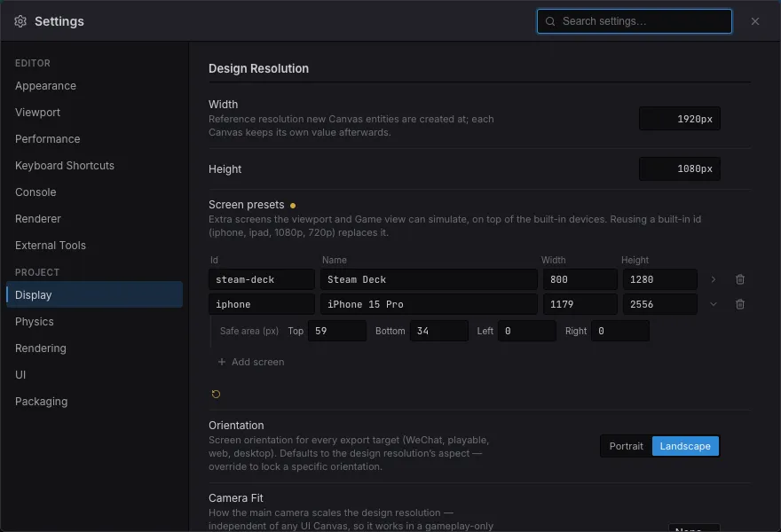This screenshot has width=781, height=532.
Task: Delete the steam-deck screen preset
Action: [x=740, y=279]
